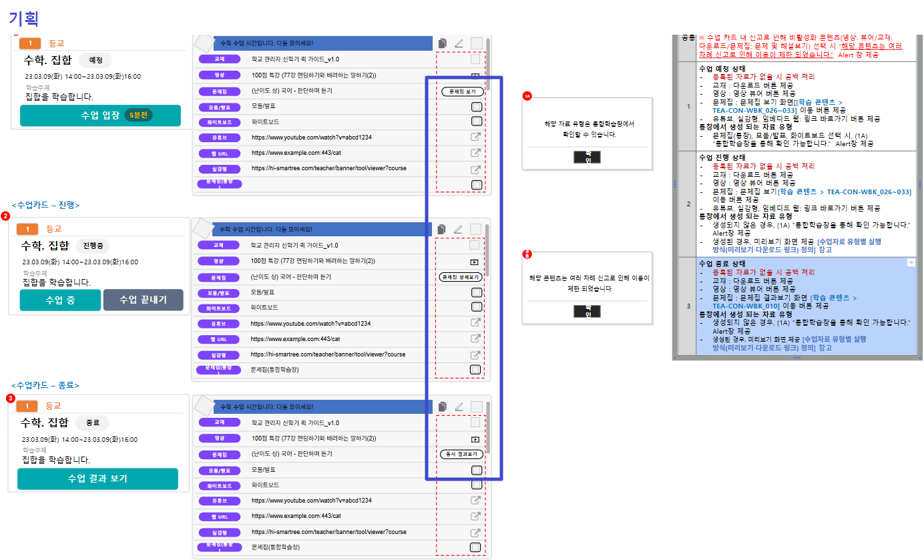Viewport: 924px width, 560px height.
Task: Click the copy icon in the 예정 class card header
Action: coord(443,43)
